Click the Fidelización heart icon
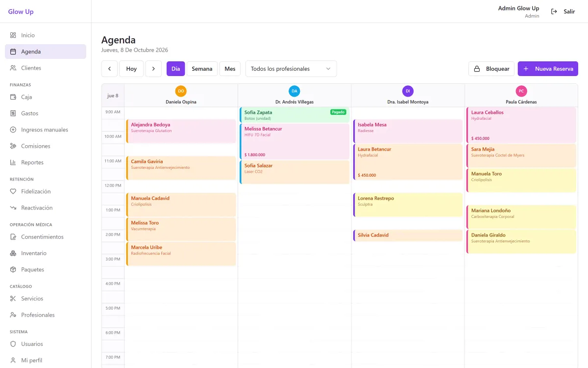 (x=13, y=191)
